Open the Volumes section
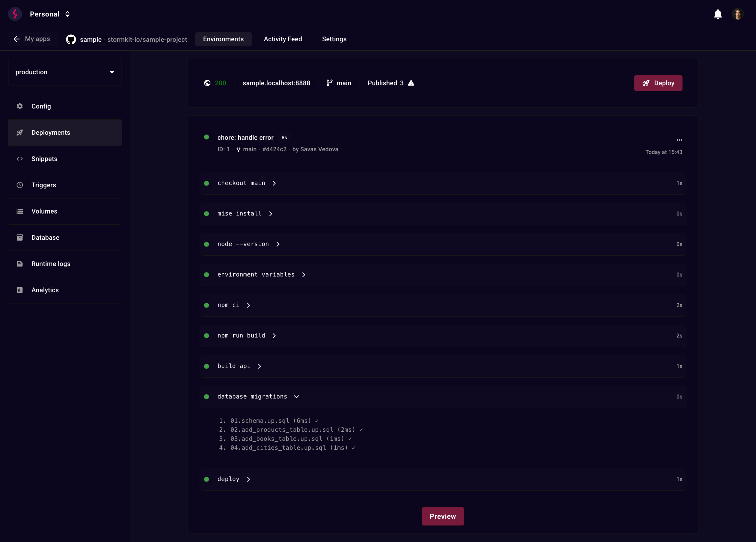This screenshot has width=756, height=542. pos(44,211)
